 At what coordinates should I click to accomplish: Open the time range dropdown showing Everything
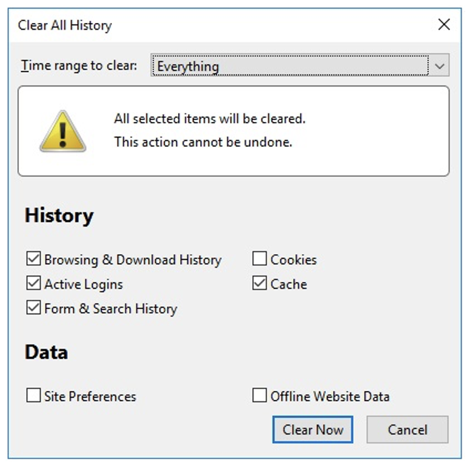290,66
